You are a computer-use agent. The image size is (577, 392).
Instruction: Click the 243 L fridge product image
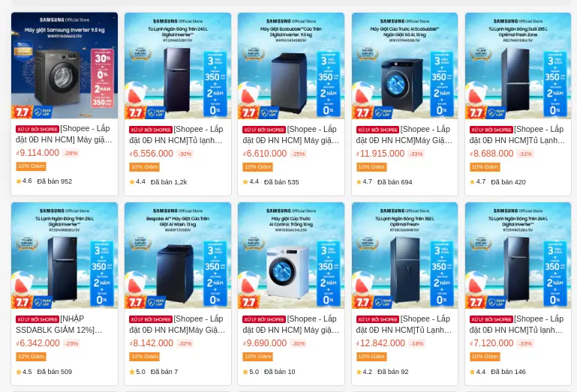click(178, 66)
